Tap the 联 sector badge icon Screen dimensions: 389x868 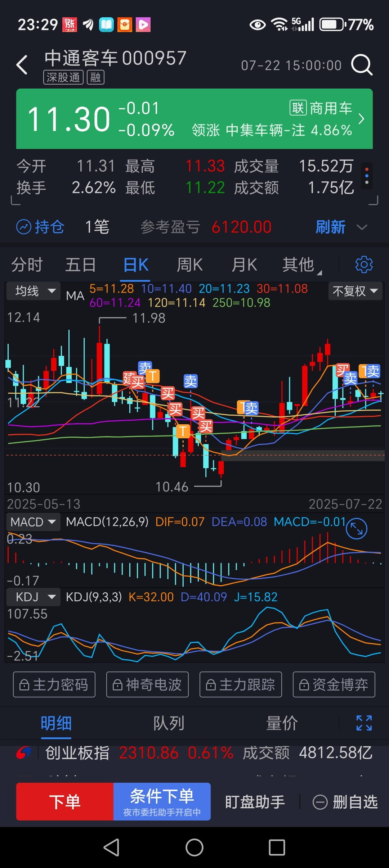298,108
